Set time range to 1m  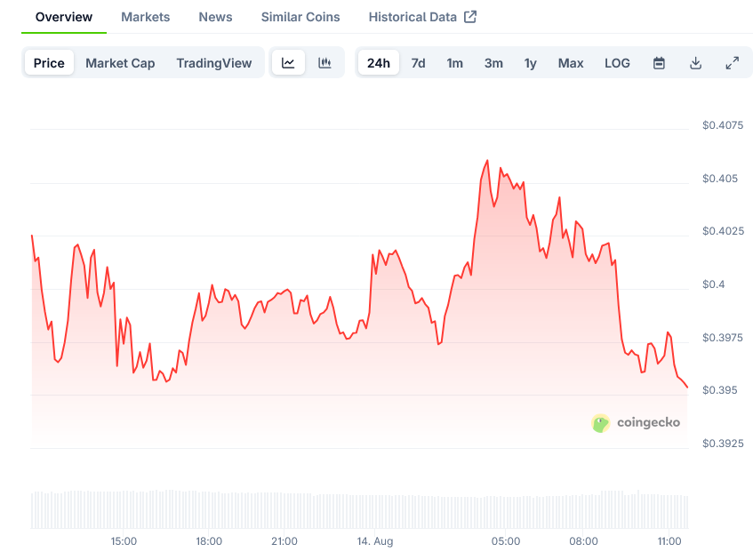pyautogui.click(x=455, y=63)
